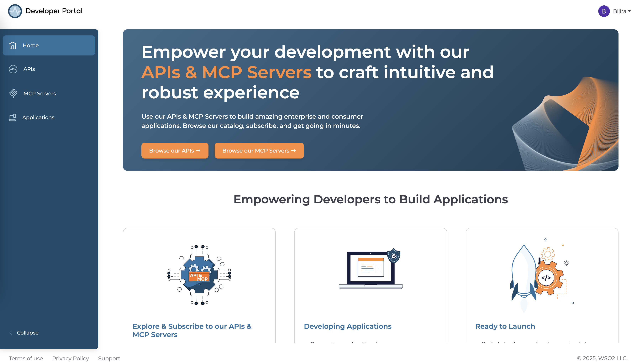637x364 pixels.
Task: Open the Bijira user dropdown menu
Action: coord(622,11)
